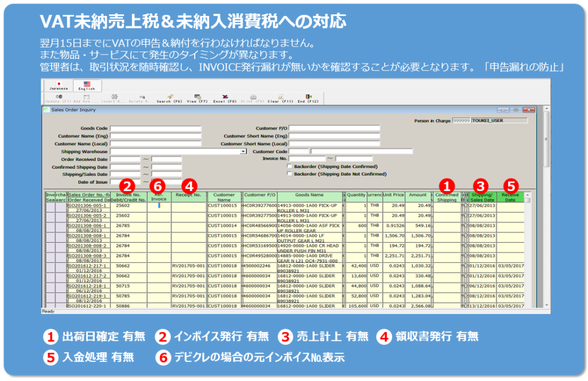
Task: Focus the Customer P/O search field
Action: (x=334, y=128)
